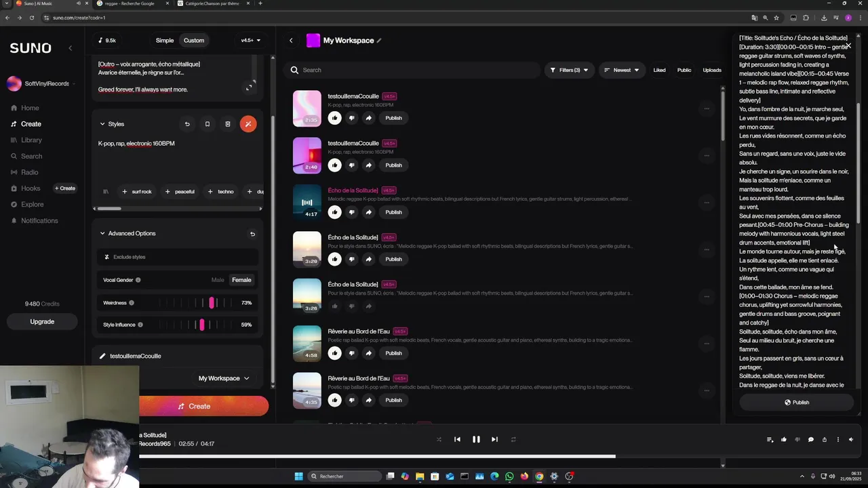868x488 pixels.
Task: Undo the styles with the Styles undo icon
Action: pyautogui.click(x=187, y=124)
